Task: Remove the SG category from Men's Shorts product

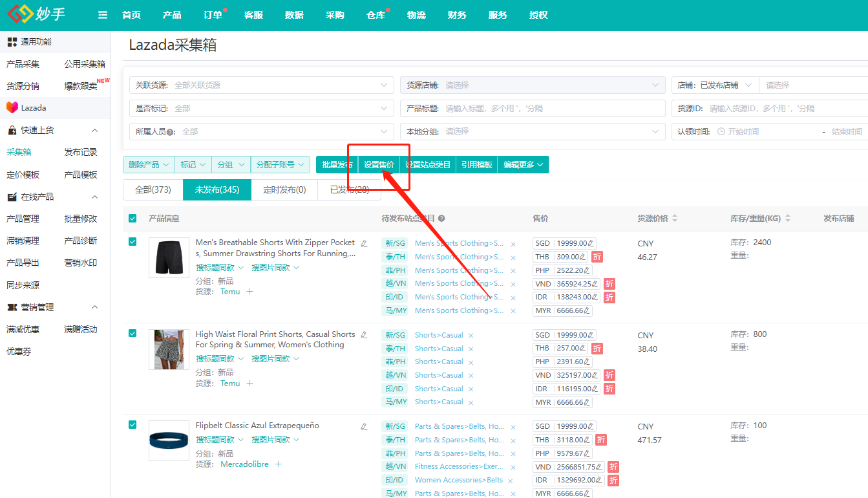Action: click(x=513, y=244)
